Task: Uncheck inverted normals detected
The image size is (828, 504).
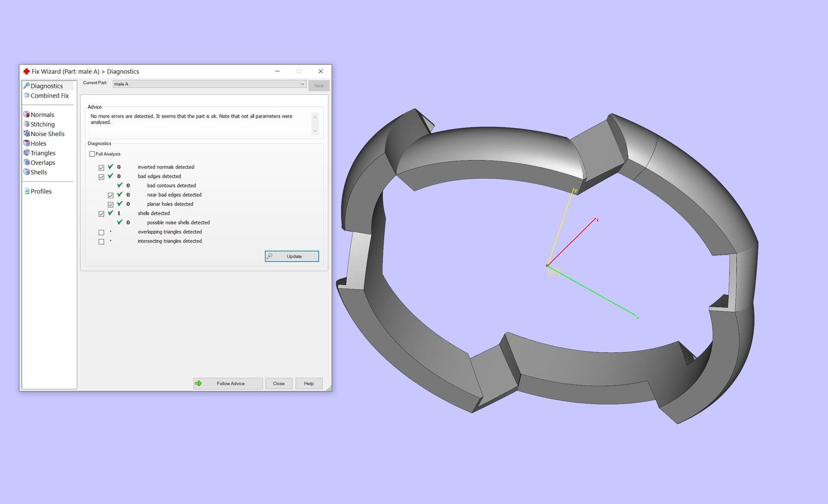Action: click(x=101, y=167)
